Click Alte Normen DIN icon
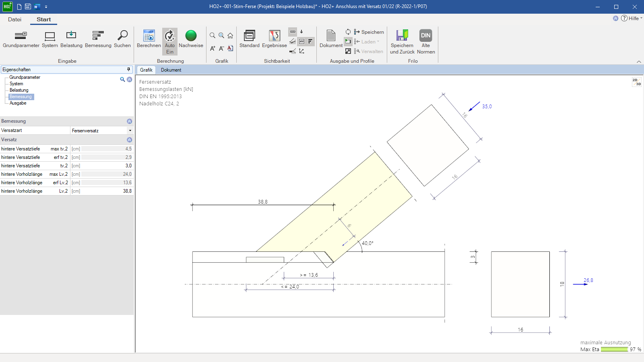 (x=426, y=42)
